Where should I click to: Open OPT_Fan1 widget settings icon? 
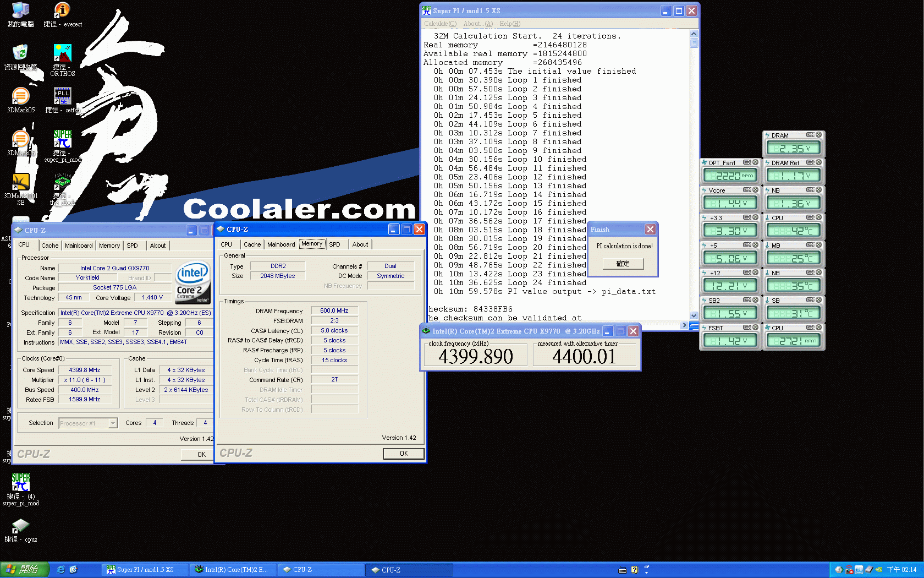click(x=747, y=162)
